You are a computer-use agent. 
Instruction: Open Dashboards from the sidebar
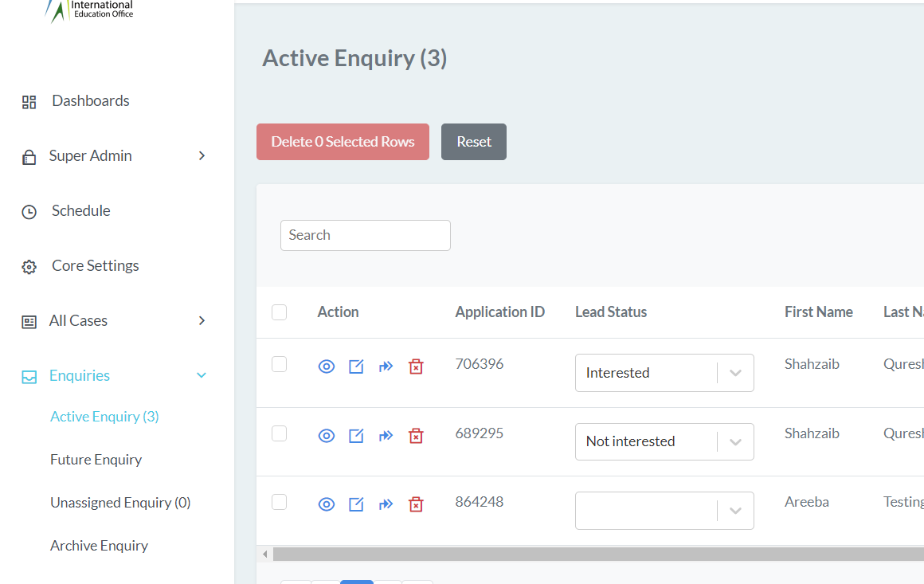point(90,101)
